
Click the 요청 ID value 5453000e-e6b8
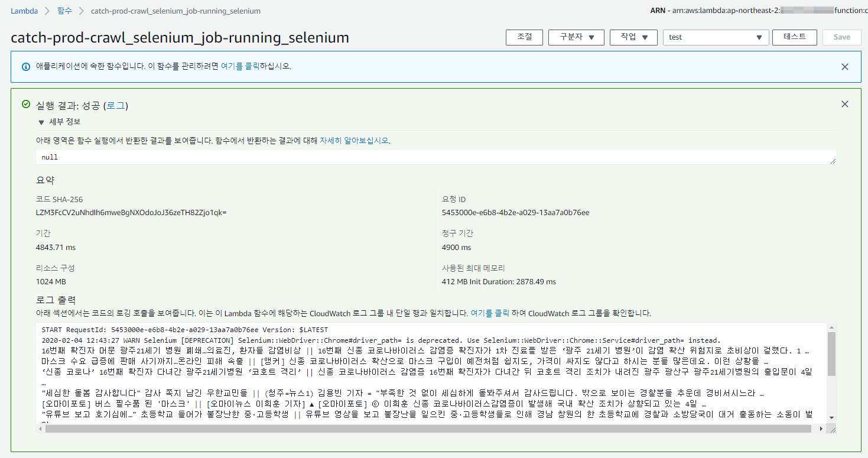coord(515,213)
